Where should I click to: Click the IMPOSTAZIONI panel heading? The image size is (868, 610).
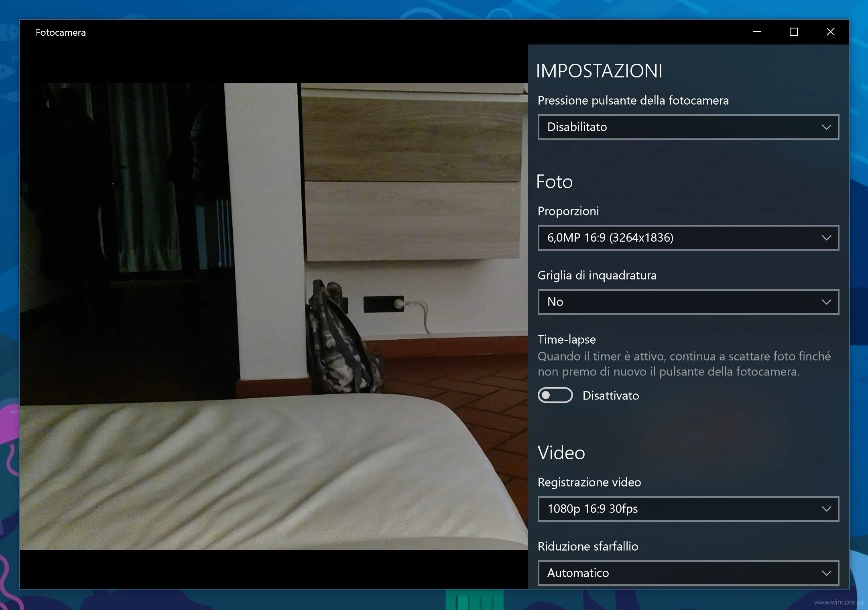pos(599,70)
